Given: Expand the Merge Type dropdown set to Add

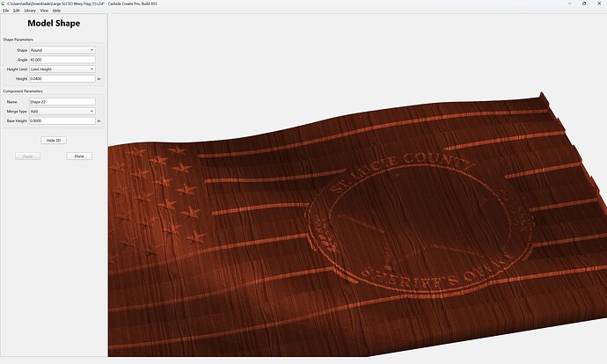Looking at the screenshot, I should click(62, 111).
